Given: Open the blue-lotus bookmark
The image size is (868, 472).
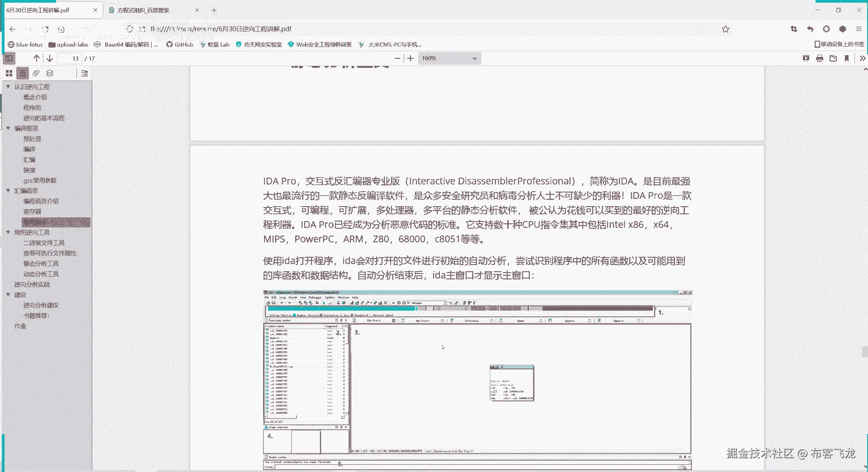Looking at the screenshot, I should [x=25, y=44].
